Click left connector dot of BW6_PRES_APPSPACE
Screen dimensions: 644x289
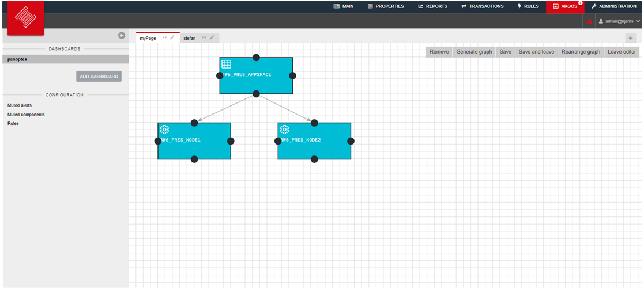click(220, 75)
